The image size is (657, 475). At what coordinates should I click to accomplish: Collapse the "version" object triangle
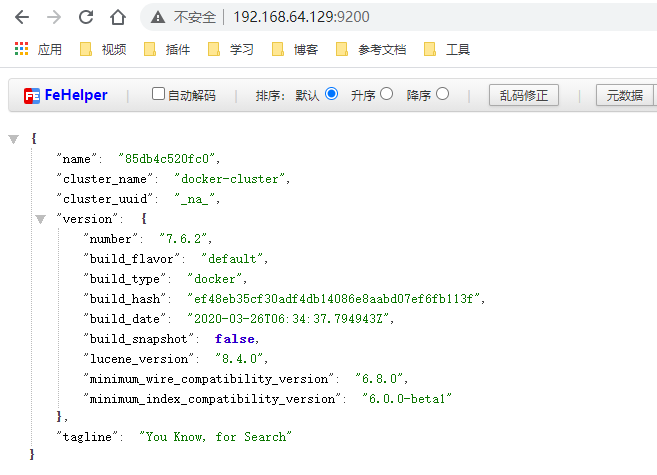pyautogui.click(x=40, y=219)
